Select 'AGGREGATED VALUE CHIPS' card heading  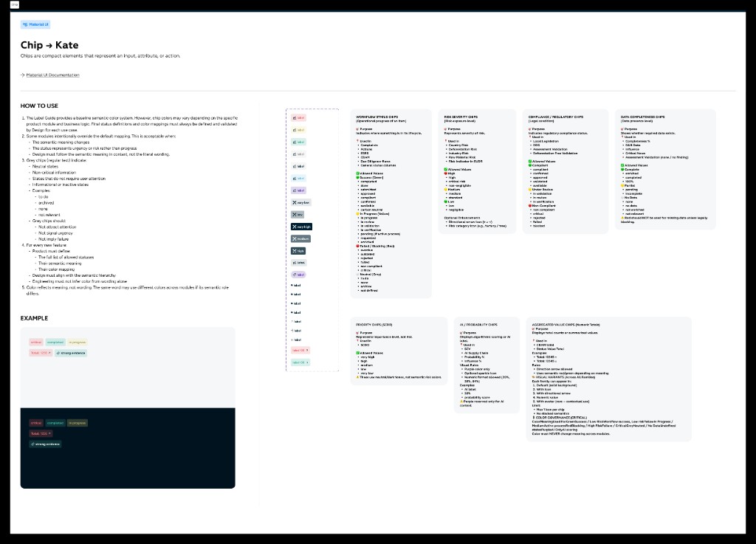[565, 325]
